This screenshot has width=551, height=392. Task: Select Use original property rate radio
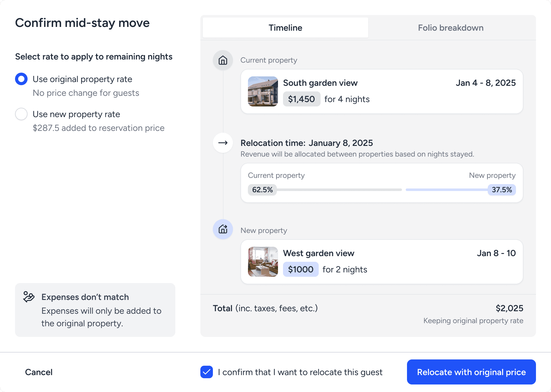point(21,79)
